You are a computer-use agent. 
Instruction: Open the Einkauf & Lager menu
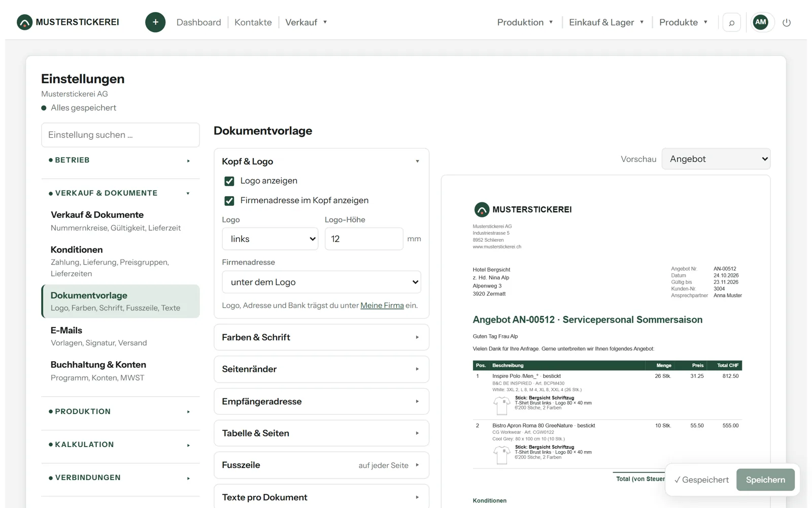pos(606,22)
